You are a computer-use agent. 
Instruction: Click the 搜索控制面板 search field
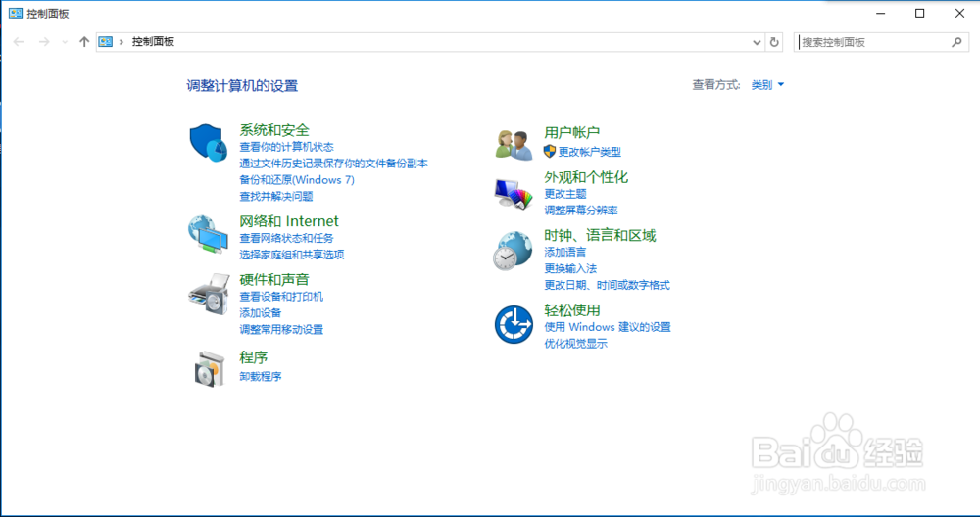click(880, 42)
